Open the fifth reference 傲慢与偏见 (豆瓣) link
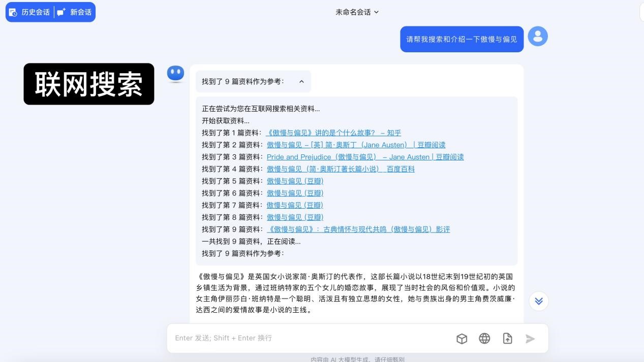This screenshot has width=644, height=362. coord(295,181)
